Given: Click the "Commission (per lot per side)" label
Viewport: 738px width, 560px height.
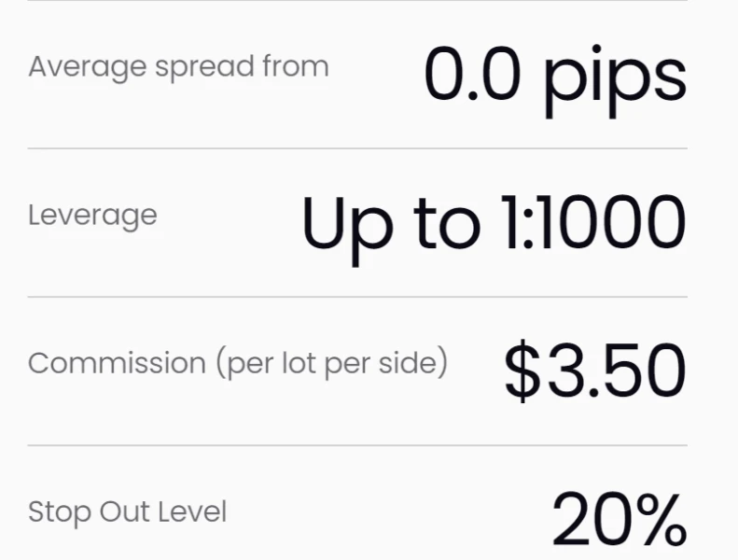Looking at the screenshot, I should coord(237,363).
